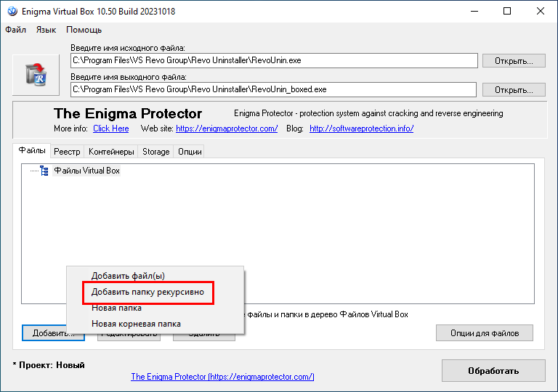This screenshot has width=558, height=392.
Task: Click the '* Проект: Новый' status text
Action: tap(49, 365)
